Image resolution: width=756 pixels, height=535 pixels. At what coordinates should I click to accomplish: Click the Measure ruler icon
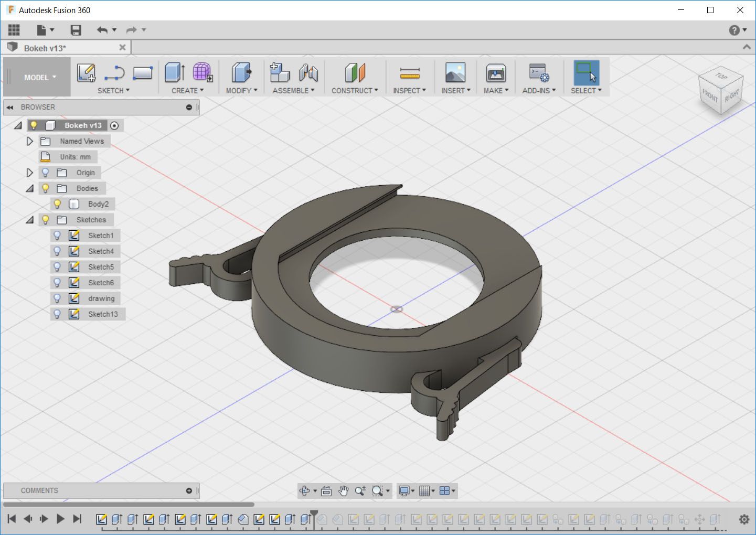pyautogui.click(x=409, y=73)
